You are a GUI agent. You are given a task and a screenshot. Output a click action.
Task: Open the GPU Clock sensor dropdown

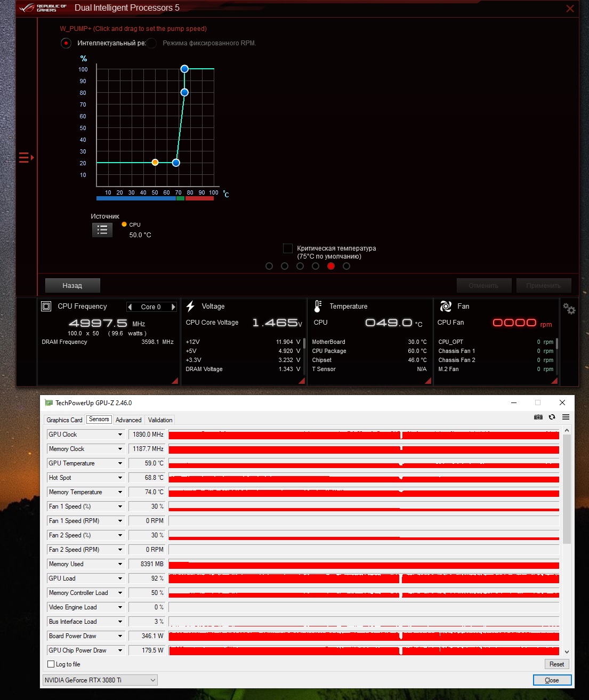click(120, 435)
